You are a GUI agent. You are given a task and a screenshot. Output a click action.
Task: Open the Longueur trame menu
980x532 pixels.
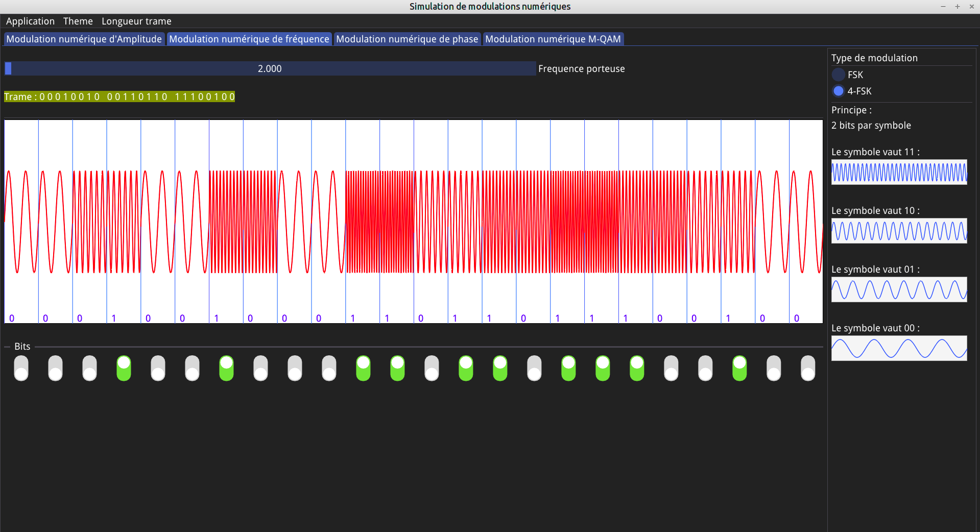click(136, 21)
